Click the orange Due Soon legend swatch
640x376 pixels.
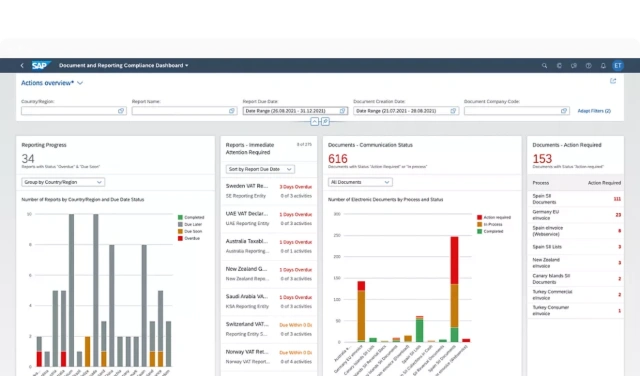pyautogui.click(x=180, y=231)
